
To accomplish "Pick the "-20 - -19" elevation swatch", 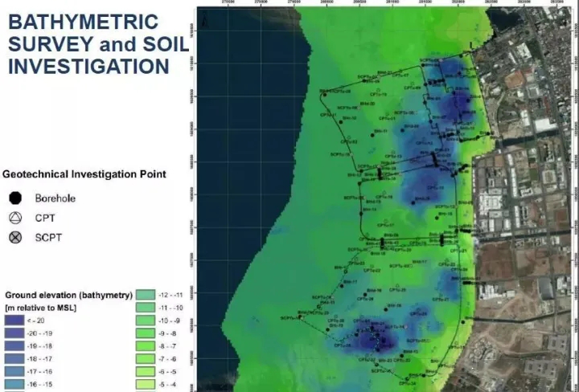I will pos(15,332).
